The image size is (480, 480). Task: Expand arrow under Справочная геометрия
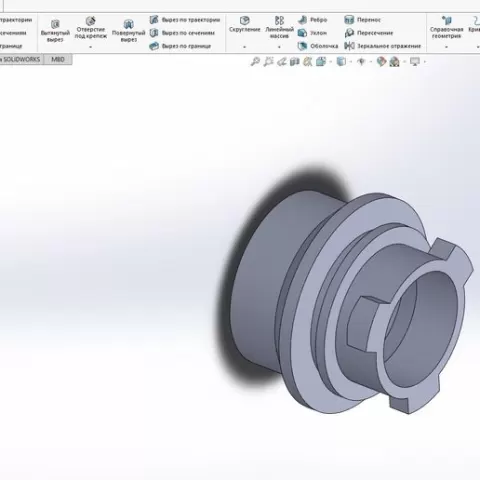(447, 47)
